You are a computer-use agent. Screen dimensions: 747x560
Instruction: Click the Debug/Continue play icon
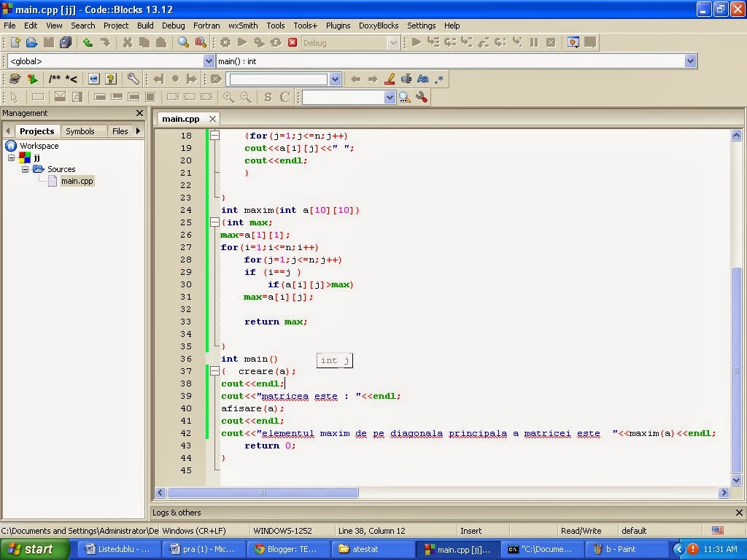click(x=417, y=42)
